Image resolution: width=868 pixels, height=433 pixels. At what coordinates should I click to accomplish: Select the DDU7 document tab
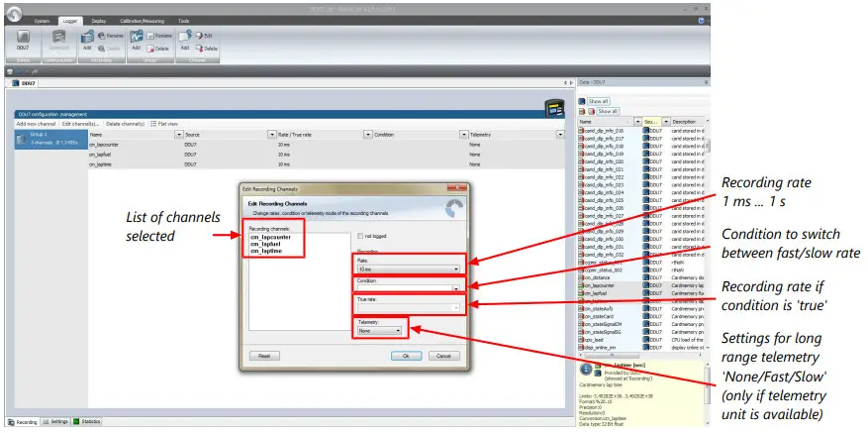point(23,83)
